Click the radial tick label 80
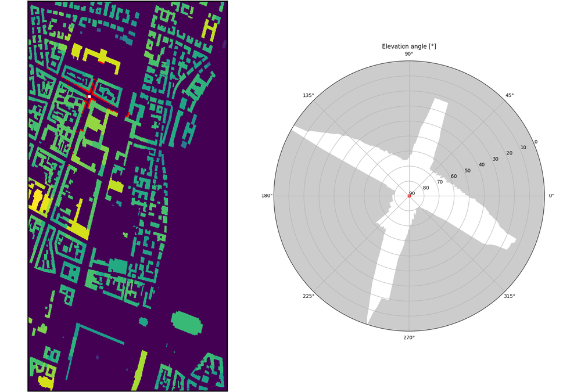The image size is (581, 392). point(426,188)
